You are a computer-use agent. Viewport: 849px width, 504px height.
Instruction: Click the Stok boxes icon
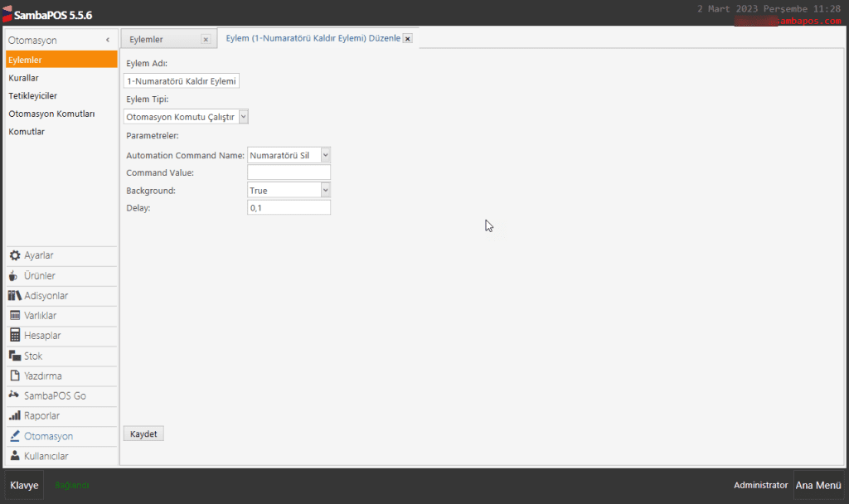point(14,356)
